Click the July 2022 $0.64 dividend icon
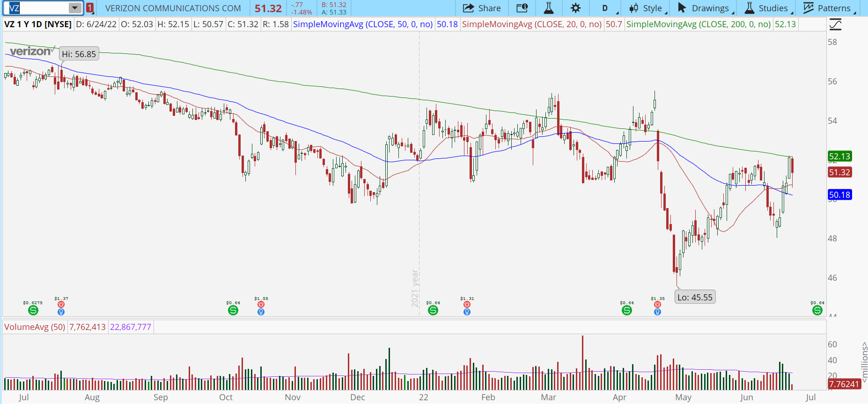The width and height of the screenshot is (868, 404). [817, 310]
